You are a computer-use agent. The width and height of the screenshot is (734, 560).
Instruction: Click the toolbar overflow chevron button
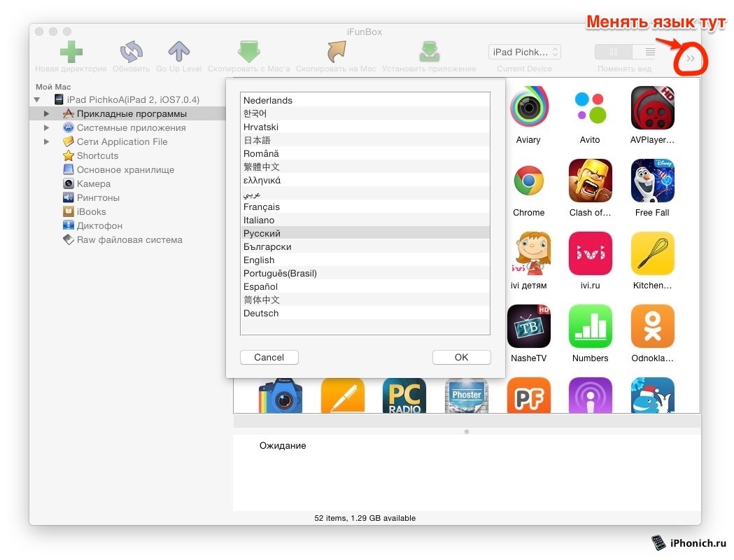click(690, 59)
